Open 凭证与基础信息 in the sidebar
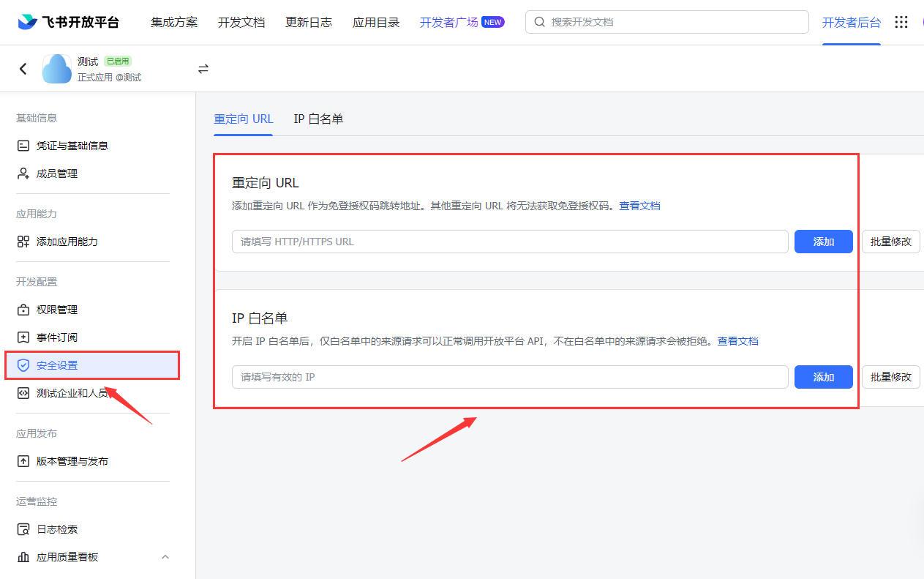The image size is (924, 579). point(72,146)
